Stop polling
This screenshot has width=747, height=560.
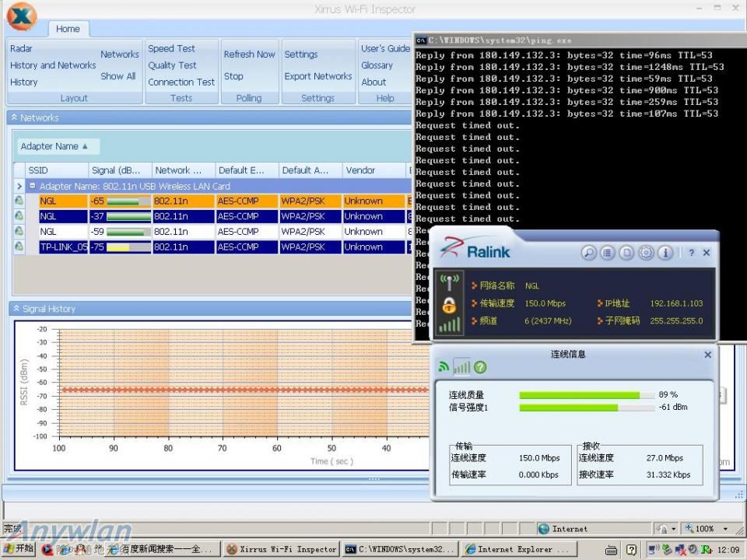pos(233,76)
